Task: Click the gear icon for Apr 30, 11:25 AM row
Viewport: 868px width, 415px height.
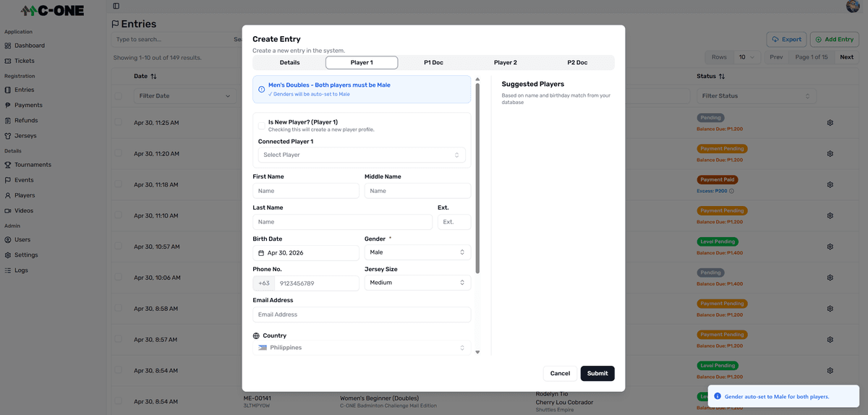Action: click(830, 123)
